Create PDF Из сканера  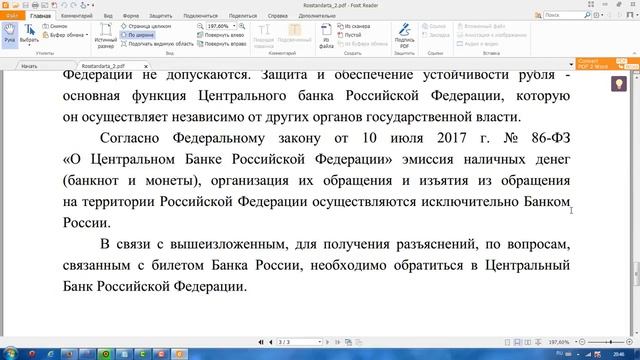pyautogui.click(x=354, y=26)
